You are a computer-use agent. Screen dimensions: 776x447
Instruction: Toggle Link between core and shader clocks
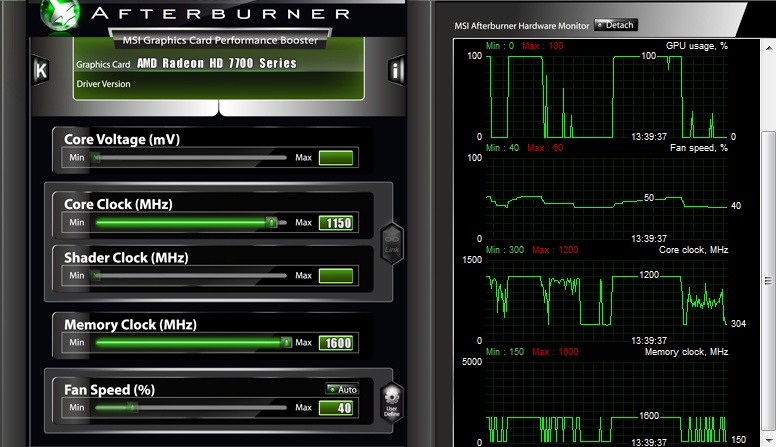pos(391,243)
